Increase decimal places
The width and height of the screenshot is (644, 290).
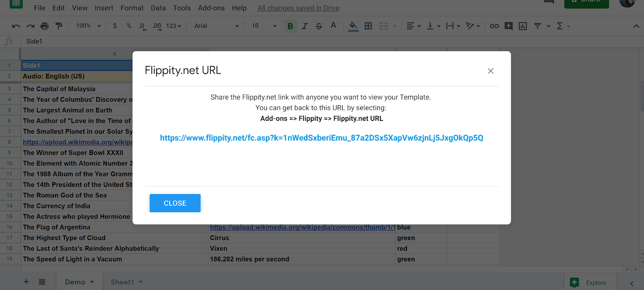point(157,26)
